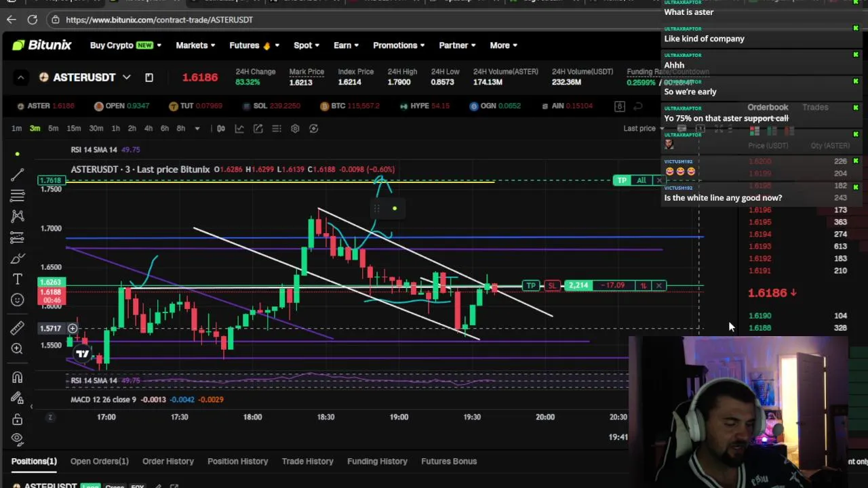Open the Position History tab
This screenshot has height=488, width=868.
point(237,461)
